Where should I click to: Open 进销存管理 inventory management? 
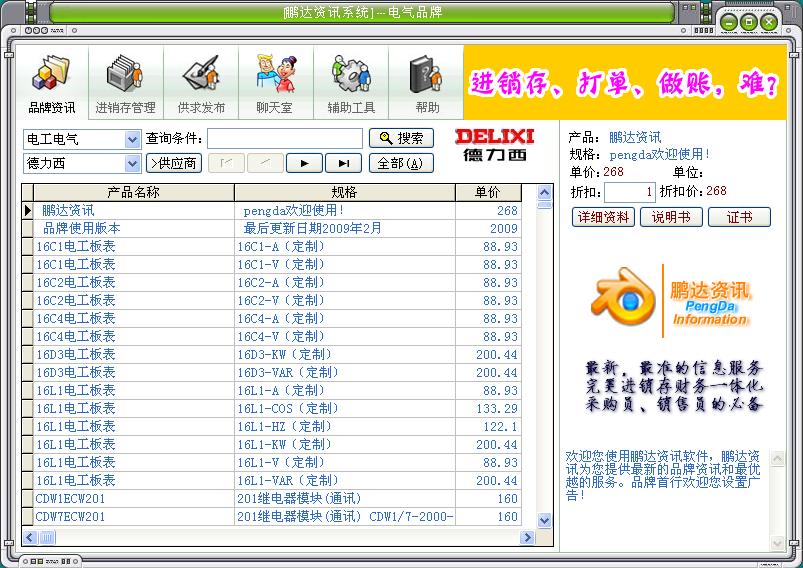tap(125, 85)
